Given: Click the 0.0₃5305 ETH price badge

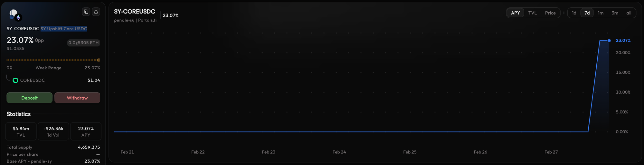Looking at the screenshot, I should click(84, 43).
